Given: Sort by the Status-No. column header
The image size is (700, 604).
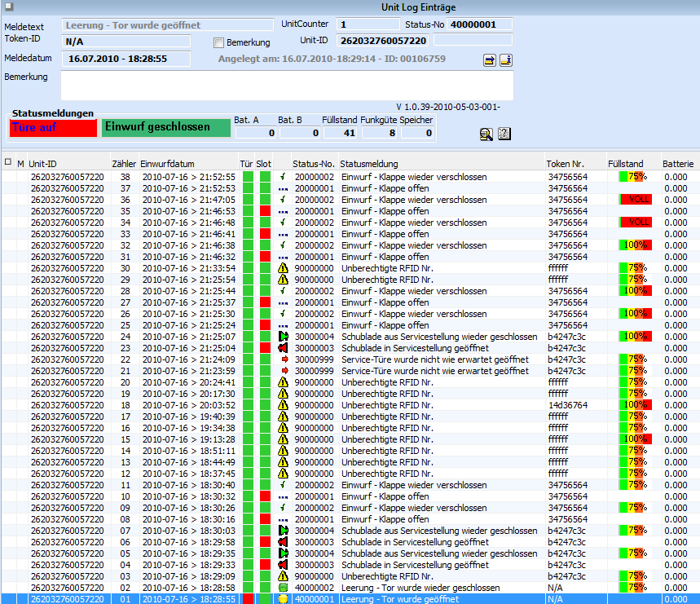Looking at the screenshot, I should click(314, 164).
